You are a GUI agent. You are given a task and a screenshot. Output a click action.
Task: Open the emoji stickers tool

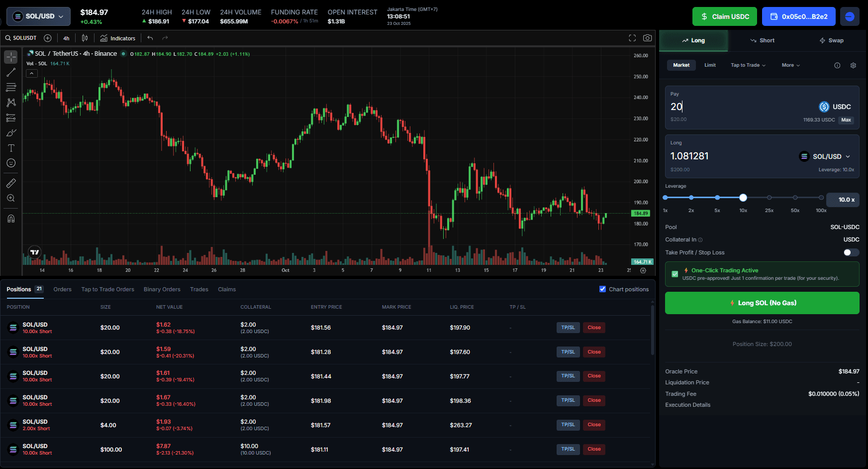[10, 163]
